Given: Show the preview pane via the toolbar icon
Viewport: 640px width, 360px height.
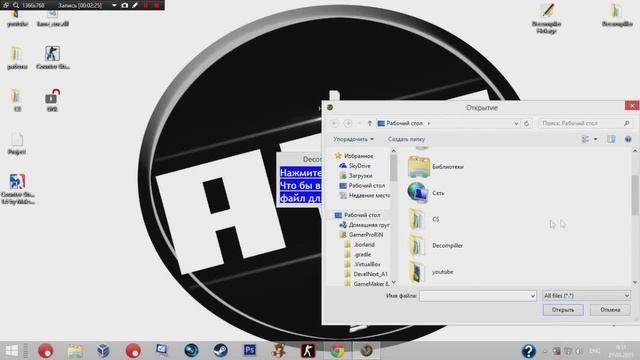Looking at the screenshot, I should coord(611,139).
